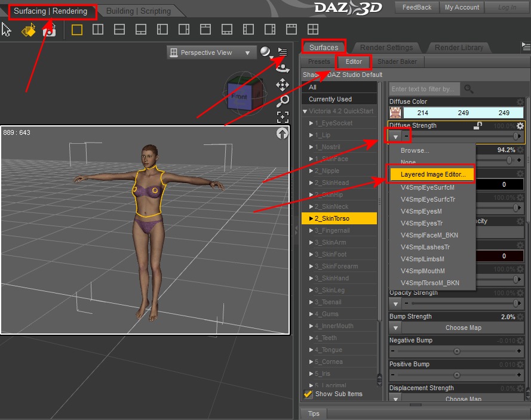531x420 pixels.
Task: Select the surface selection tool icon
Action: click(29, 30)
